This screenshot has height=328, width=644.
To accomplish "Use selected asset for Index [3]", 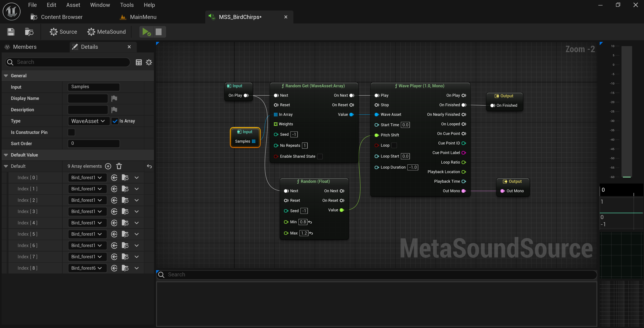I will (x=114, y=211).
